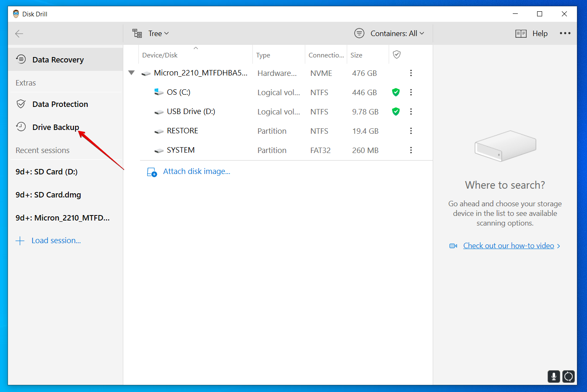Viewport: 587px width, 392px height.
Task: Click the Help book icon
Action: (x=521, y=34)
